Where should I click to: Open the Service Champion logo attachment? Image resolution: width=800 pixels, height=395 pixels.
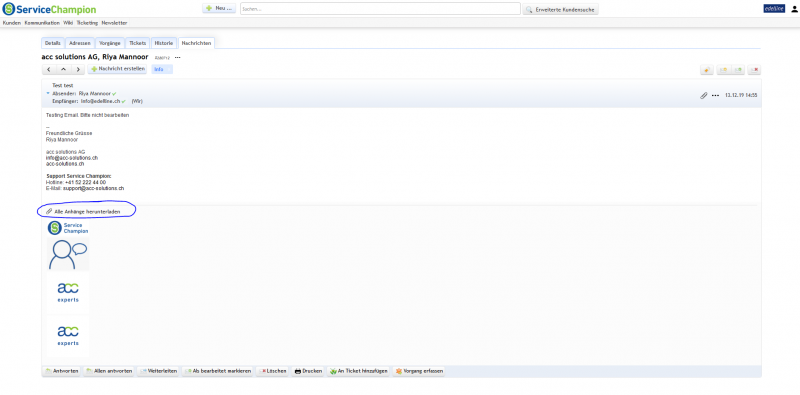[68, 228]
